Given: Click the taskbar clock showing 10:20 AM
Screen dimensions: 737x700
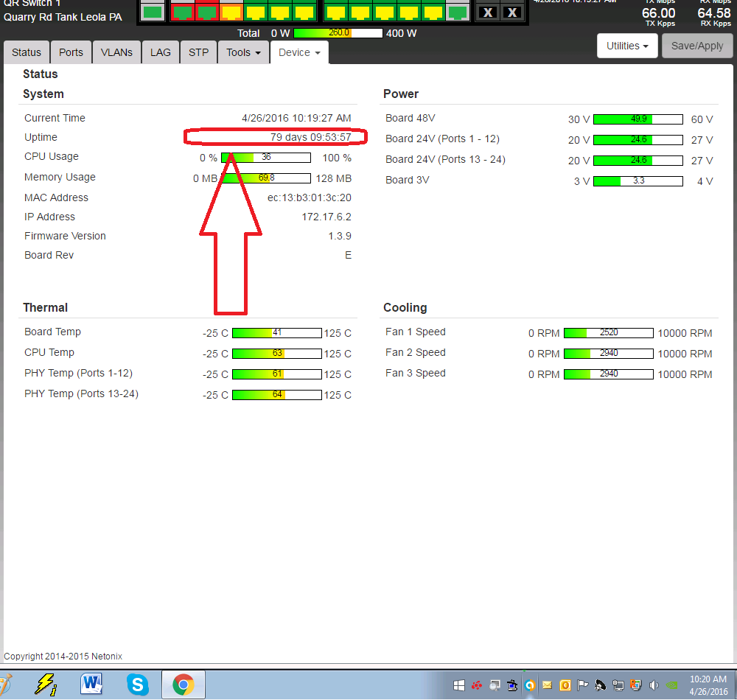Looking at the screenshot, I should (706, 685).
